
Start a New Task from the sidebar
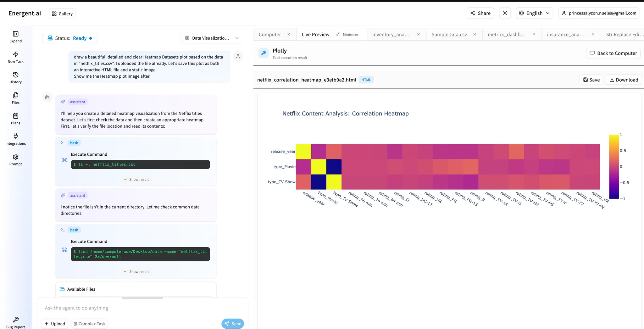coord(15,57)
